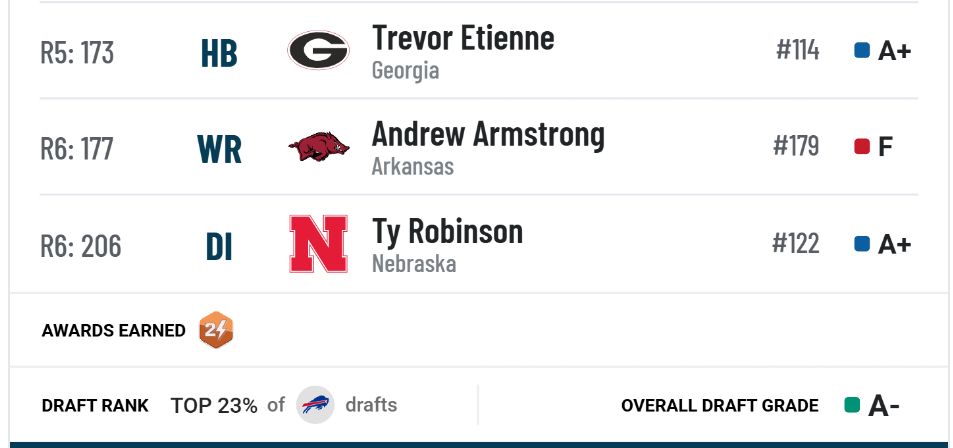Click blue grade swatch beside Ty Robinson
Screen dimensions: 953x448
tap(862, 244)
